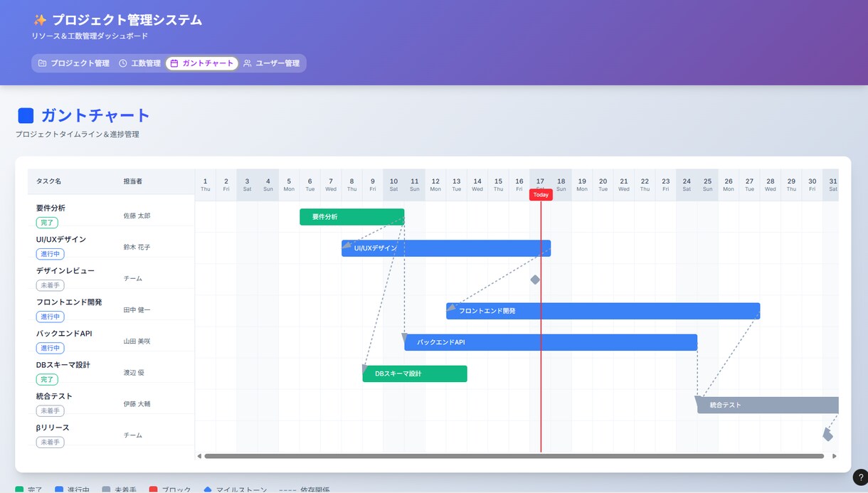This screenshot has height=493, width=868.
Task: Click the 完了 badge under DBスキーマ設計
Action: tap(47, 379)
